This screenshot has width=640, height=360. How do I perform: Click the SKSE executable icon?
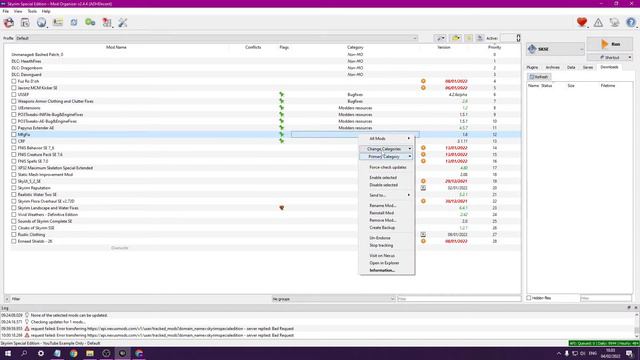click(532, 49)
